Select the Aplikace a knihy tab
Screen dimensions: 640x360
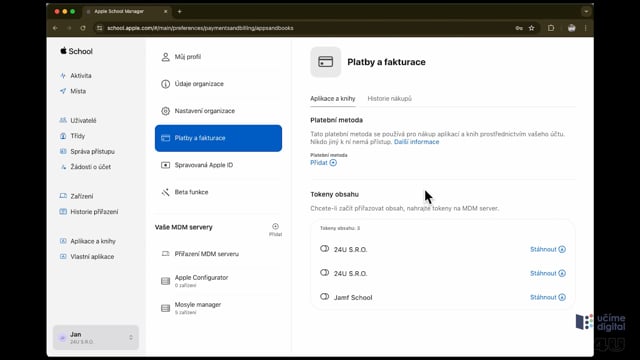(333, 98)
